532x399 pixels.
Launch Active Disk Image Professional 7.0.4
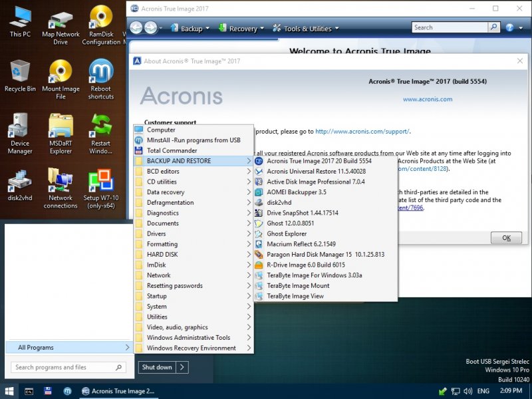tap(325, 182)
